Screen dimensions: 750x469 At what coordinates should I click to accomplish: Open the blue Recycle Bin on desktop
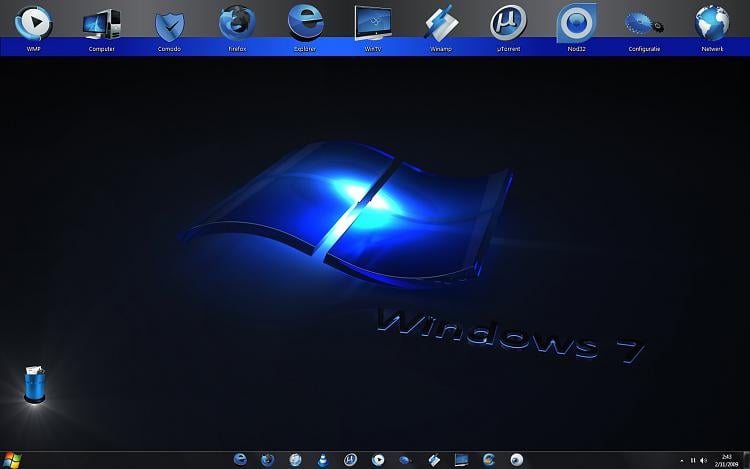34,384
